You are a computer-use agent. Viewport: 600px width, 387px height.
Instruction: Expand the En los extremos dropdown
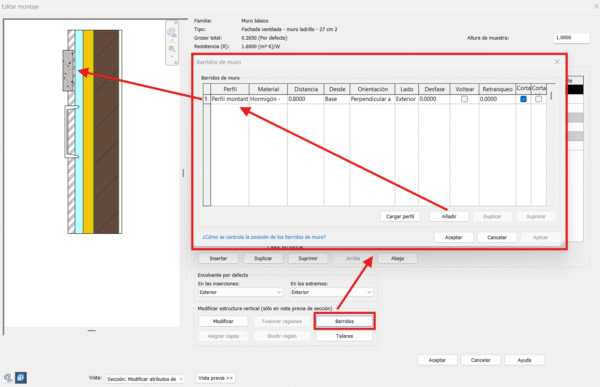tap(331, 292)
